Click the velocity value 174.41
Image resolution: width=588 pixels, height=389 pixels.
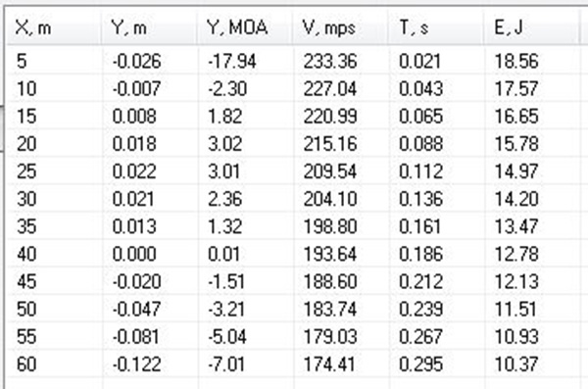pos(329,365)
